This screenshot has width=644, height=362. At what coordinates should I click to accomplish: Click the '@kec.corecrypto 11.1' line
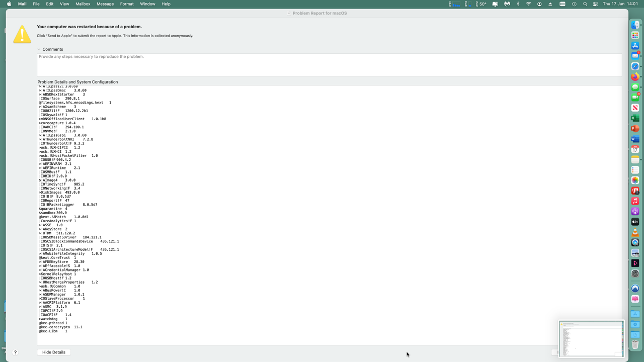point(60,327)
